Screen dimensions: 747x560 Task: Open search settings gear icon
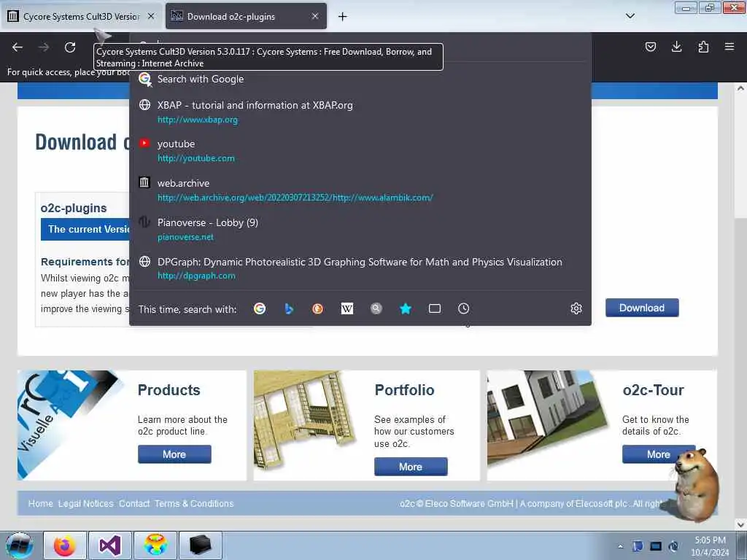click(x=576, y=308)
